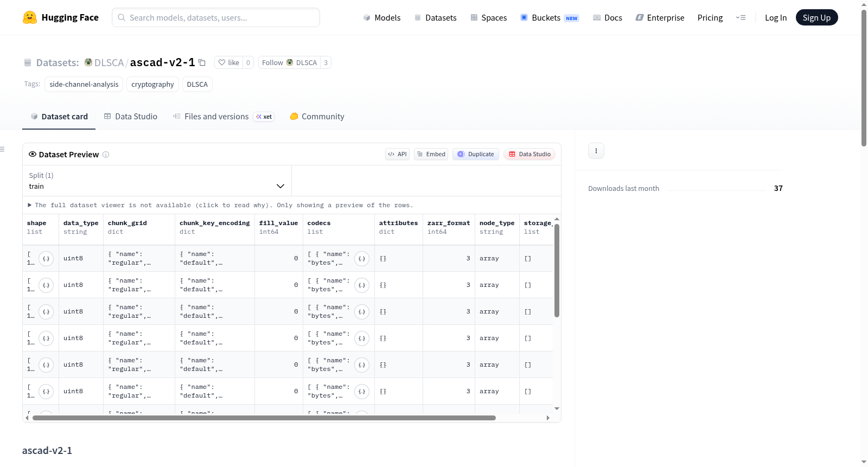The height and width of the screenshot is (467, 868).
Task: Switch to the Data Studio tab
Action: point(130,116)
